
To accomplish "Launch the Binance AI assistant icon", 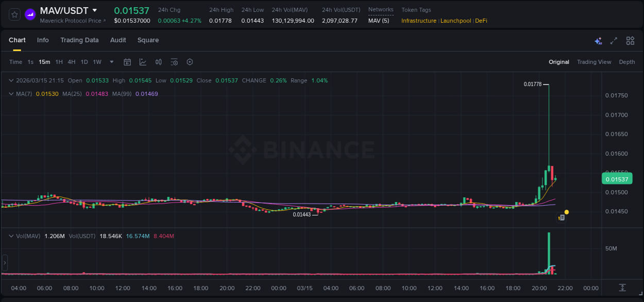I will [598, 40].
